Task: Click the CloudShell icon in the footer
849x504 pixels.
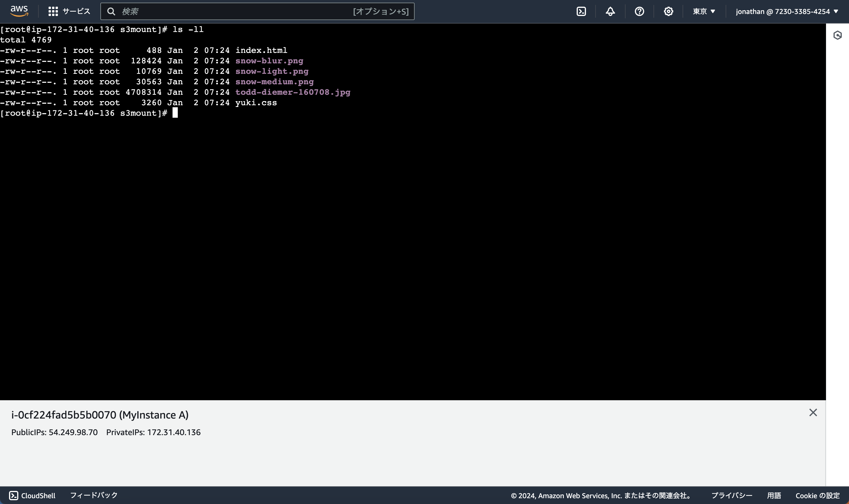Action: pyautogui.click(x=14, y=495)
